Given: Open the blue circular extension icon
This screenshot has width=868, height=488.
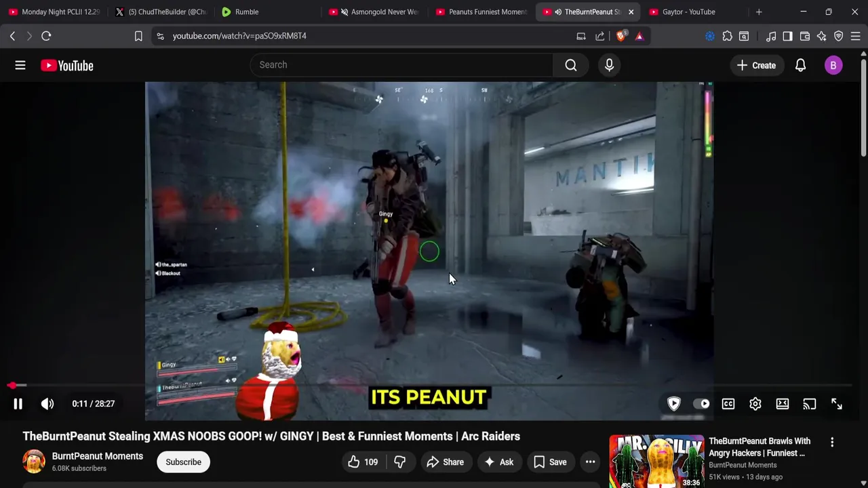Looking at the screenshot, I should [709, 36].
